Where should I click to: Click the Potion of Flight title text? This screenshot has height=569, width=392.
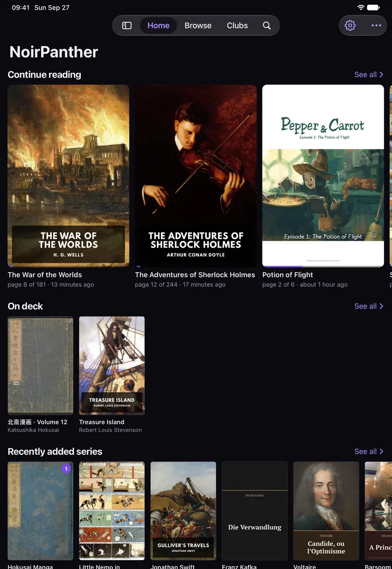point(287,275)
